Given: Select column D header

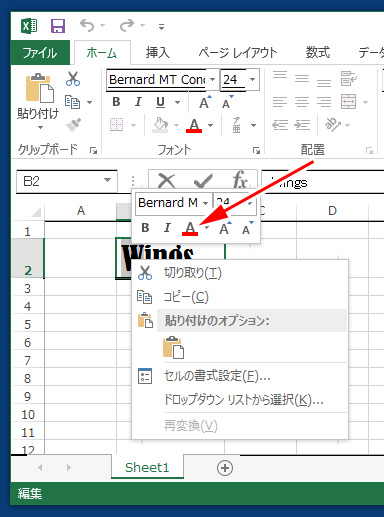Looking at the screenshot, I should [x=332, y=211].
